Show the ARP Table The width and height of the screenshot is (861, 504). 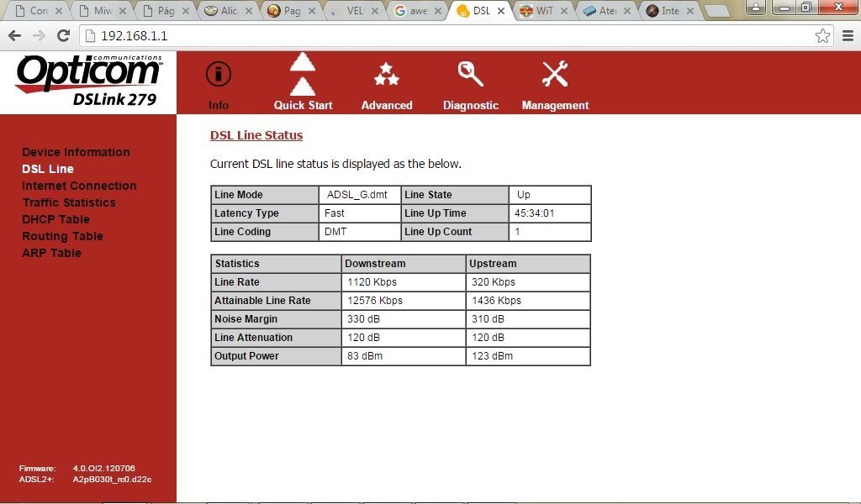[51, 253]
